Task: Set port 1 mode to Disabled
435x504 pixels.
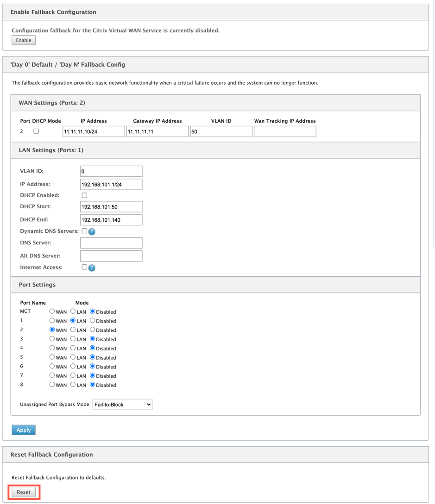Action: (92, 320)
